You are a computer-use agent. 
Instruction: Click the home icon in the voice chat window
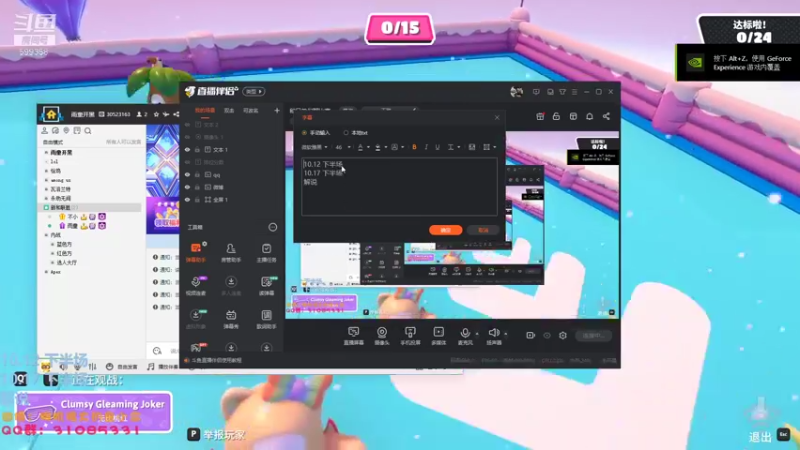(51, 114)
